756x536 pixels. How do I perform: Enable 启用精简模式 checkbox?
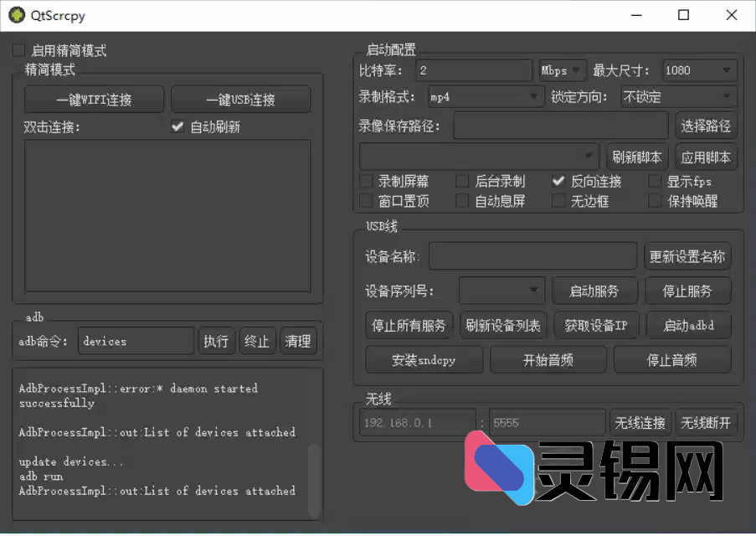coord(18,49)
